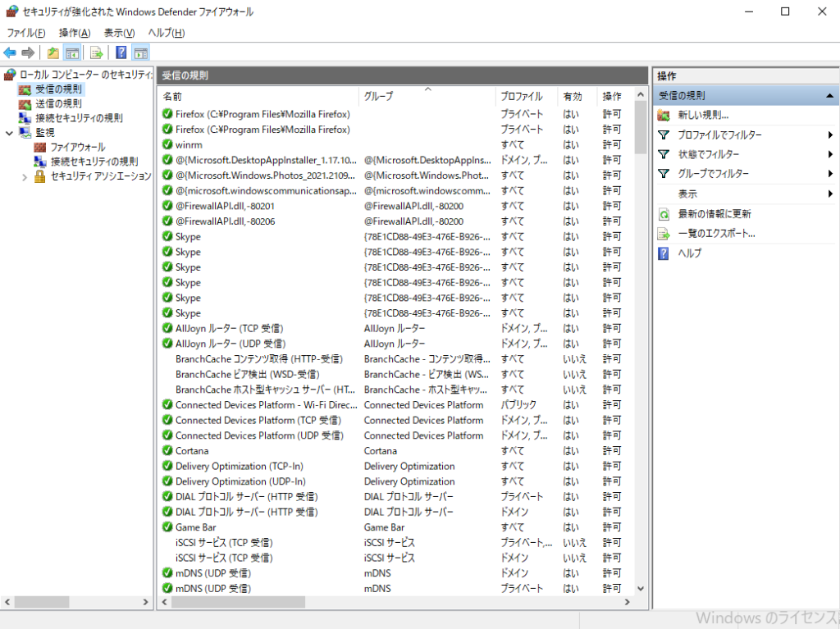Click the Export list toolbar icon
This screenshot has height=629, width=840.
97,52
